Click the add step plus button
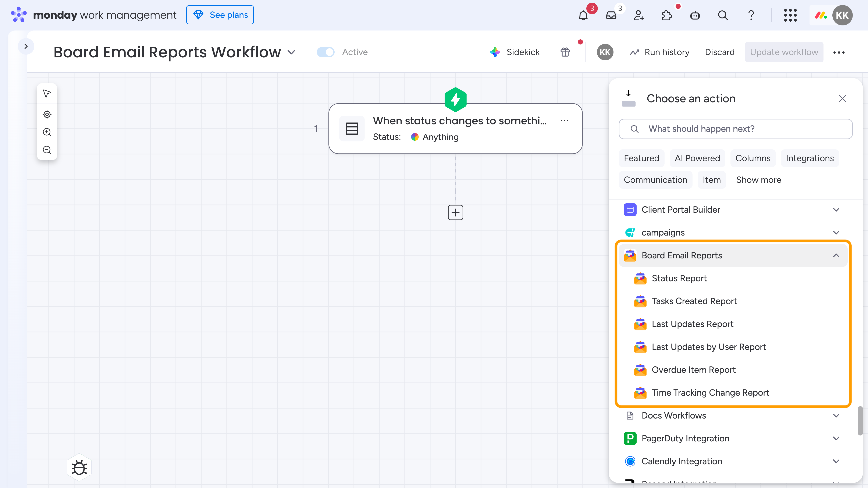The image size is (868, 488). click(x=455, y=212)
